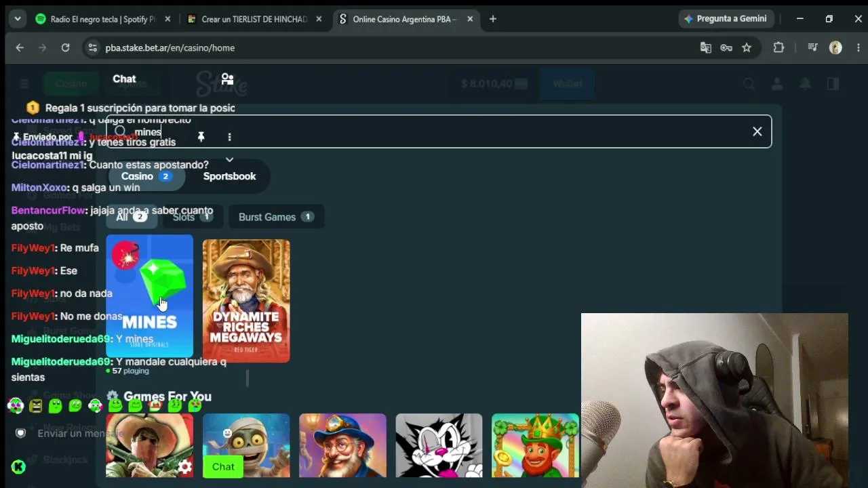Go back to the previous browser page
This screenshot has width=868, height=488.
click(20, 47)
